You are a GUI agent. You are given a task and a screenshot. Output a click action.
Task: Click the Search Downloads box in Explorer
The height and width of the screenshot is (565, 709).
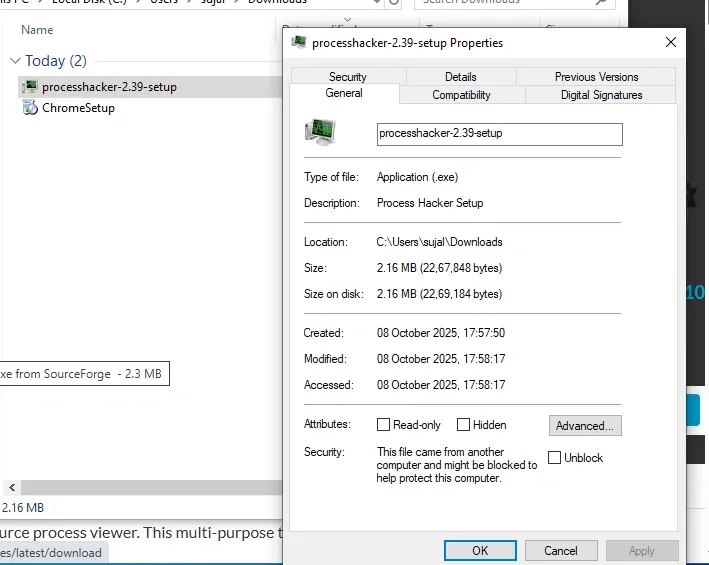point(515,3)
